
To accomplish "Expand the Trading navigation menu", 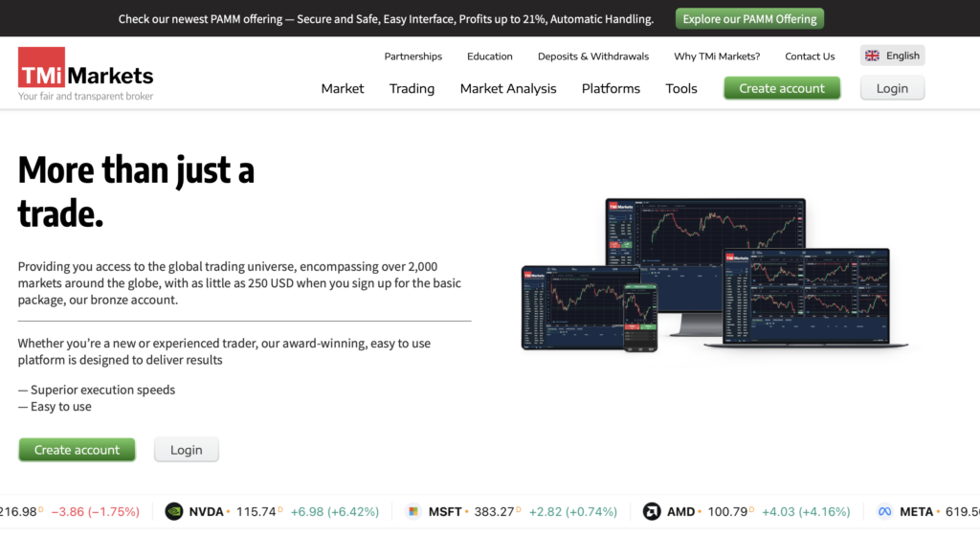I will (412, 88).
